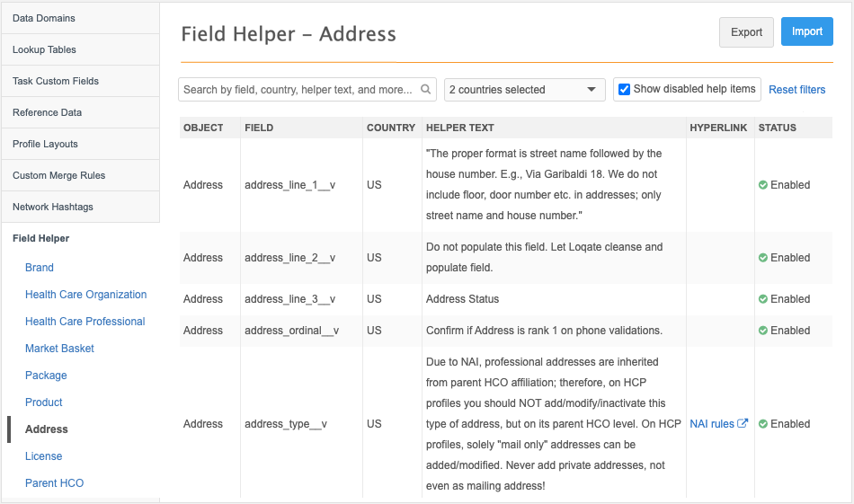
Task: Click Enabled status checkmark for address_type__v
Action: tap(762, 424)
